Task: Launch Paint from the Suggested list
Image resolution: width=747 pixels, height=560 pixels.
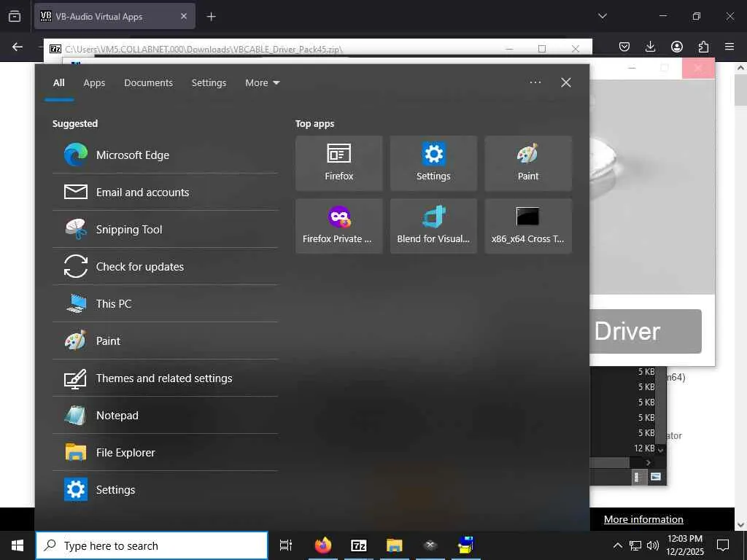Action: click(x=165, y=341)
